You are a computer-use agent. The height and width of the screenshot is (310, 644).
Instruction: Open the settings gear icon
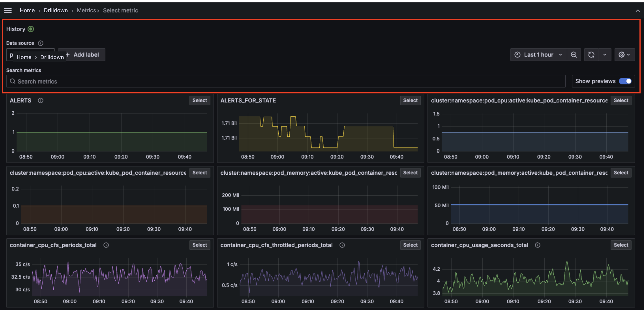622,54
